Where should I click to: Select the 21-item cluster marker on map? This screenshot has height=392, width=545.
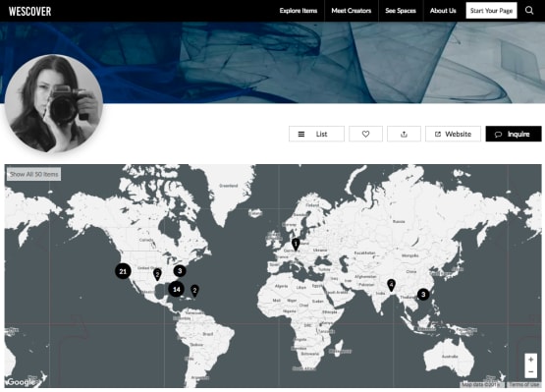point(123,271)
